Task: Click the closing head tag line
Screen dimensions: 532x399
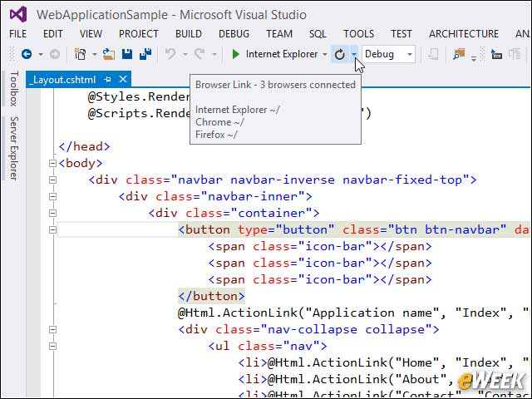Action: coord(84,146)
